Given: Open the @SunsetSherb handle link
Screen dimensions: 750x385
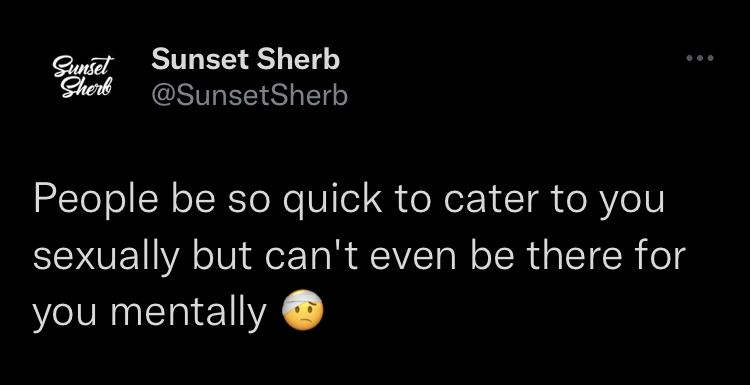Looking at the screenshot, I should pyautogui.click(x=249, y=95).
